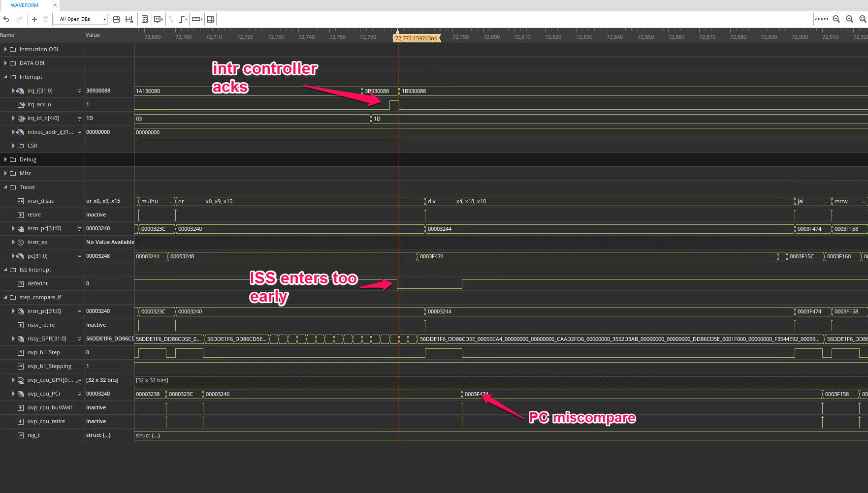Click the delete signal trash button
This screenshot has width=868, height=493.
pos(45,19)
